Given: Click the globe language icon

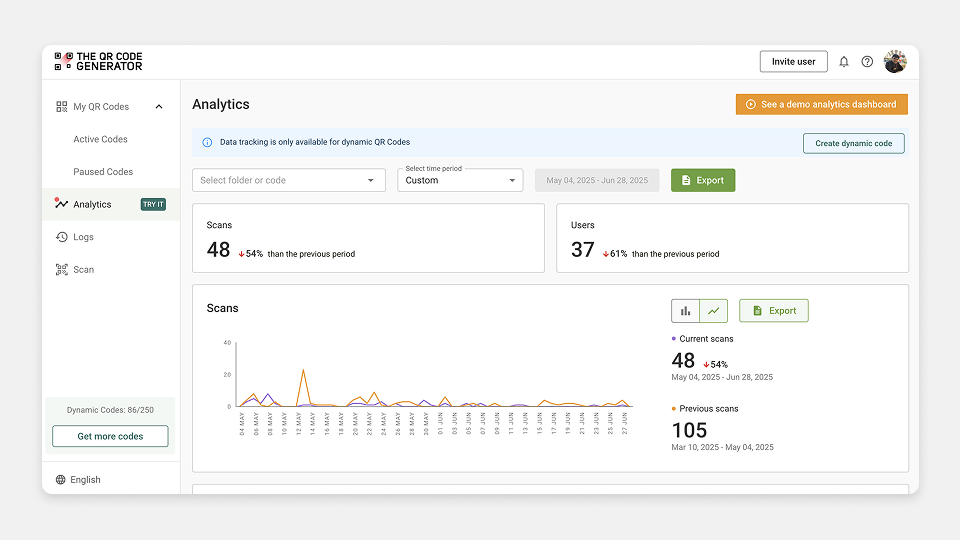Looking at the screenshot, I should (61, 480).
